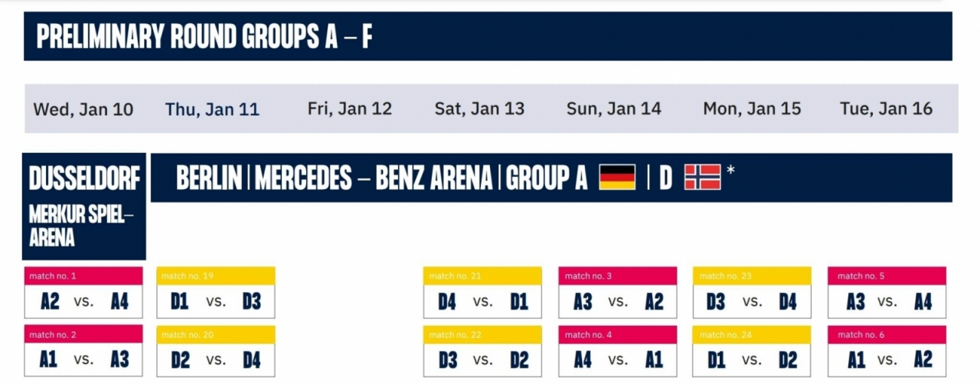
Task: Go to Mon, Jan 15 date
Action: tap(752, 109)
